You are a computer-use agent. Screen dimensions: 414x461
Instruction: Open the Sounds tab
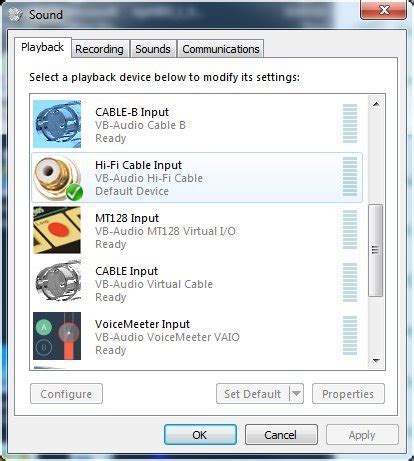point(153,49)
